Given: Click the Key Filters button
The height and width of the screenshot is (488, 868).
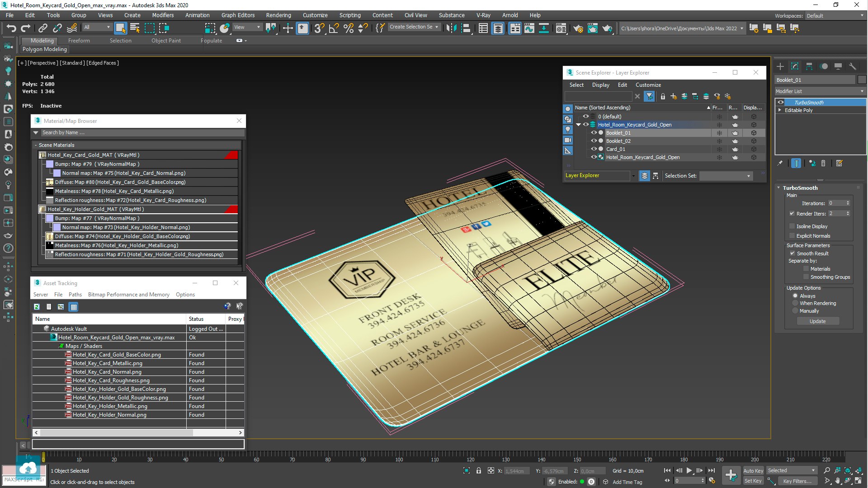Looking at the screenshot, I should (797, 481).
